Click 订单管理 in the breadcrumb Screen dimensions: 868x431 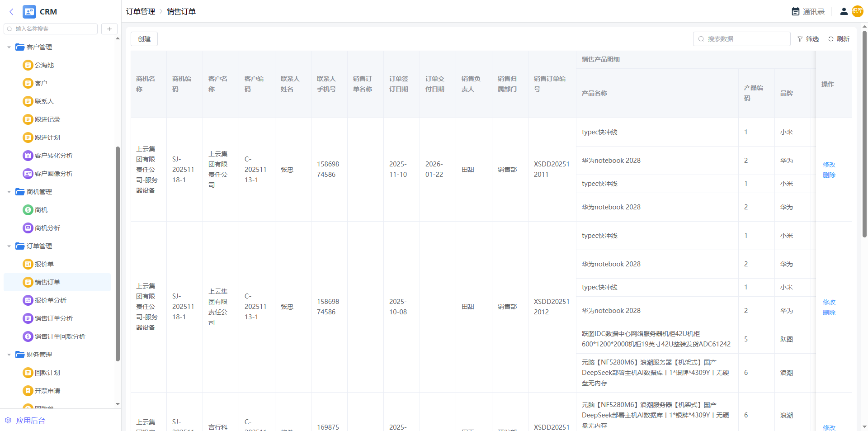click(x=140, y=12)
